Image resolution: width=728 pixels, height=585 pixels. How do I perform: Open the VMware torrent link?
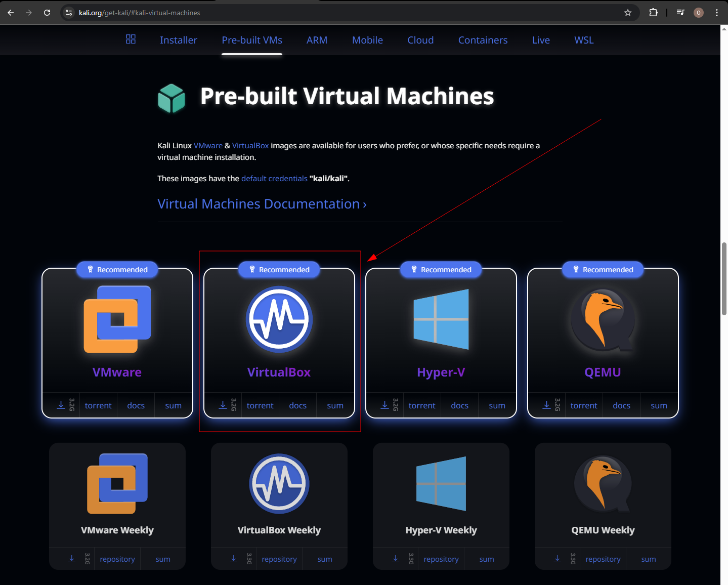pyautogui.click(x=98, y=405)
